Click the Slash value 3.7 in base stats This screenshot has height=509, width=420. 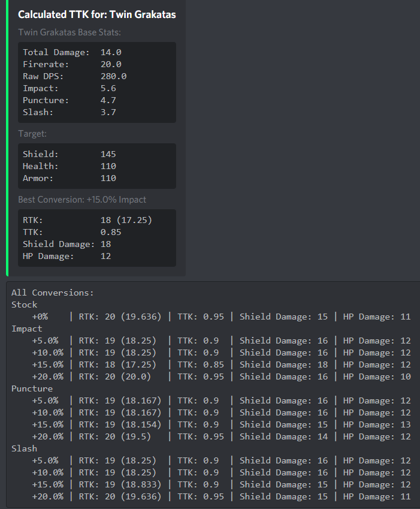click(108, 112)
